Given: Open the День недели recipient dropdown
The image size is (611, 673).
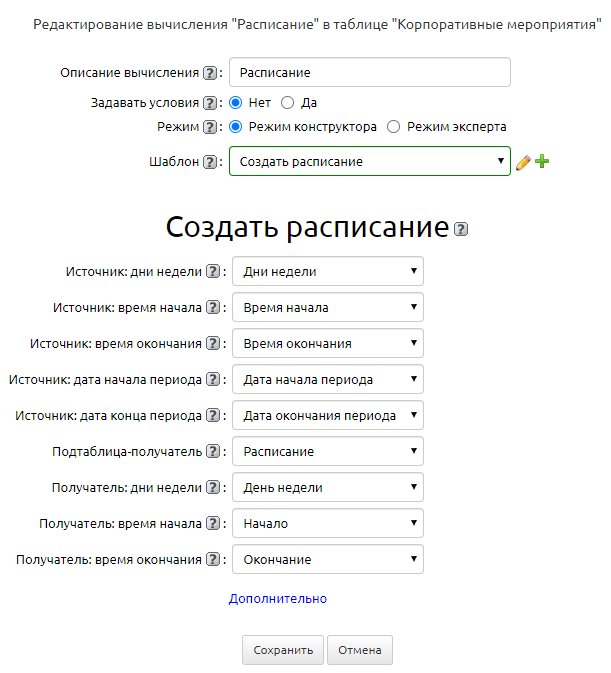Looking at the screenshot, I should (328, 488).
